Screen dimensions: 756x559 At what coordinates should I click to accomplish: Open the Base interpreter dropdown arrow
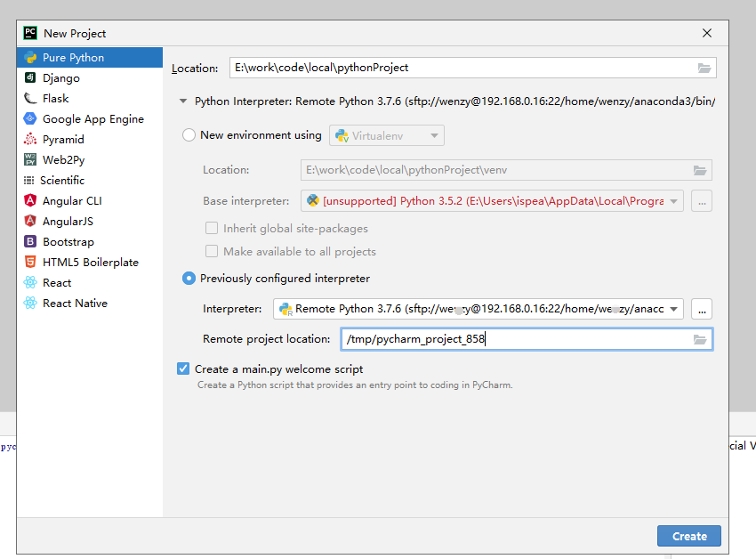tap(673, 201)
